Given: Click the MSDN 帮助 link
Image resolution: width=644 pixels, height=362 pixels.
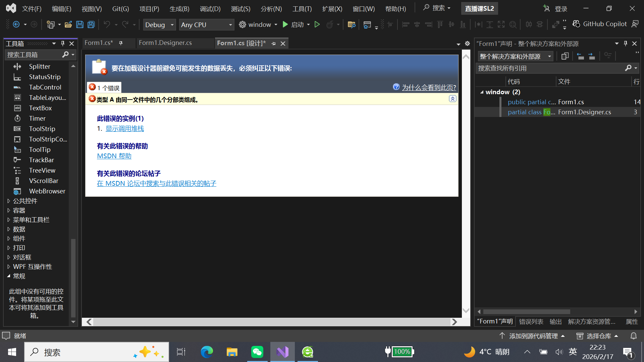Looking at the screenshot, I should pos(114,156).
